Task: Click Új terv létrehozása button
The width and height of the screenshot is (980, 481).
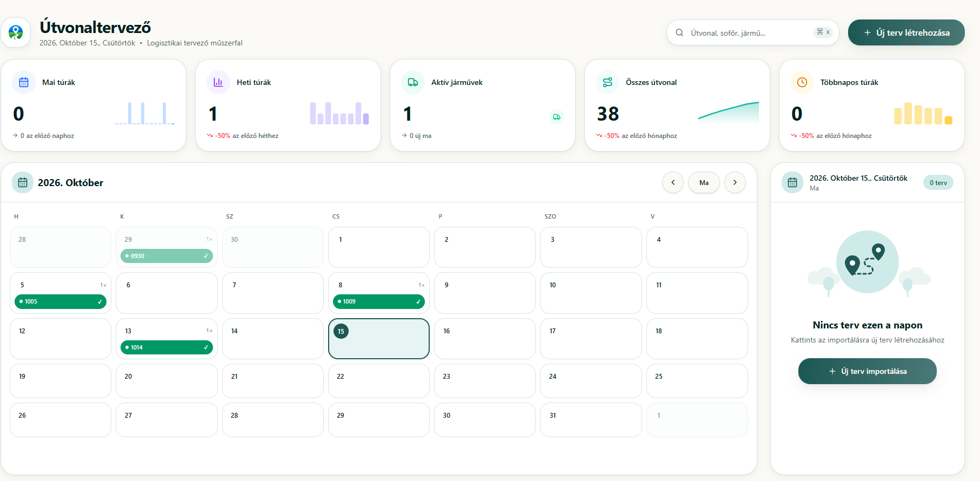Action: coord(906,32)
